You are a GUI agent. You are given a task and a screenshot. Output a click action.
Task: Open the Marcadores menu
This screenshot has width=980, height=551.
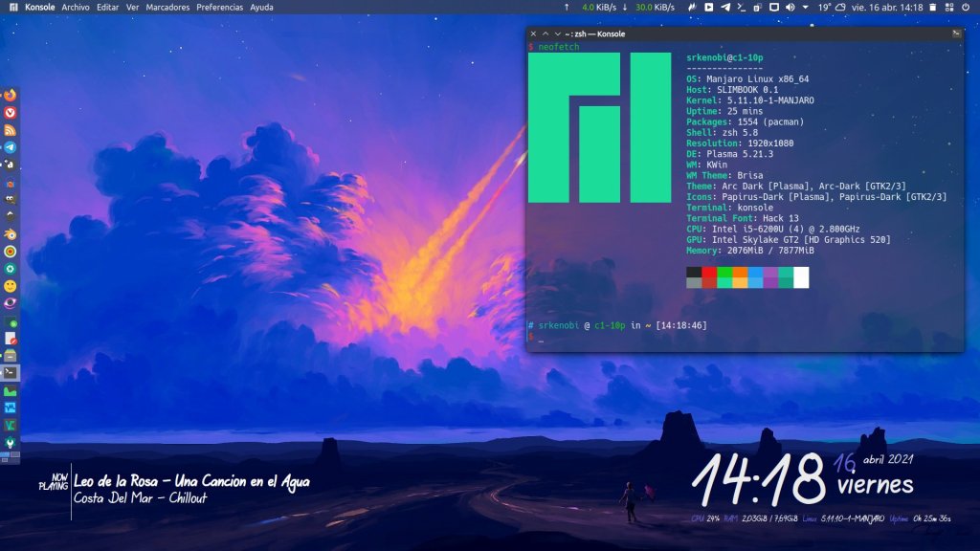(167, 8)
